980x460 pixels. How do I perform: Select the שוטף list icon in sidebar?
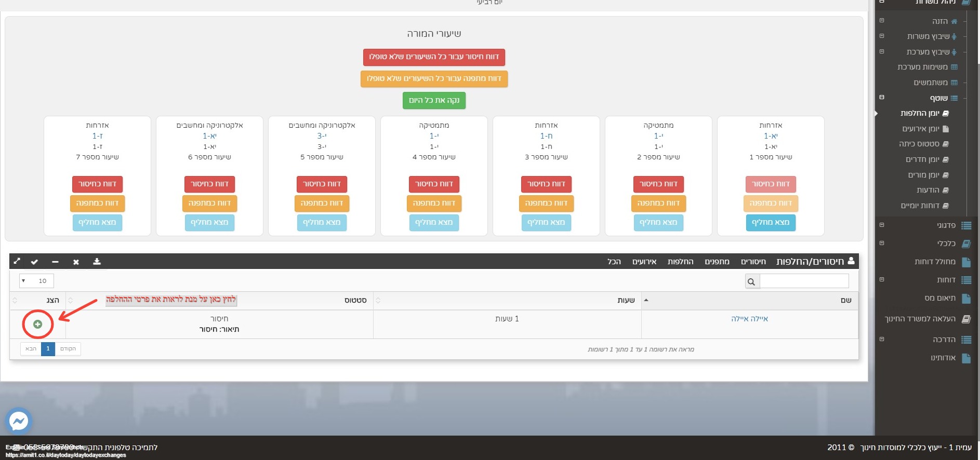click(954, 98)
